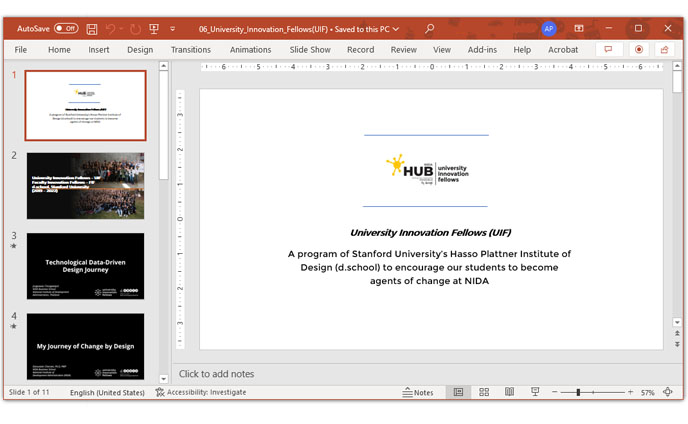
Task: Click the animation star under slide 3
Action: pyautogui.click(x=14, y=246)
